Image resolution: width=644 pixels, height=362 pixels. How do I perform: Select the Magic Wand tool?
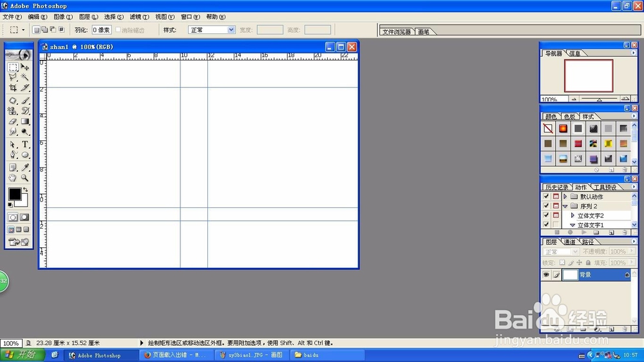click(25, 77)
